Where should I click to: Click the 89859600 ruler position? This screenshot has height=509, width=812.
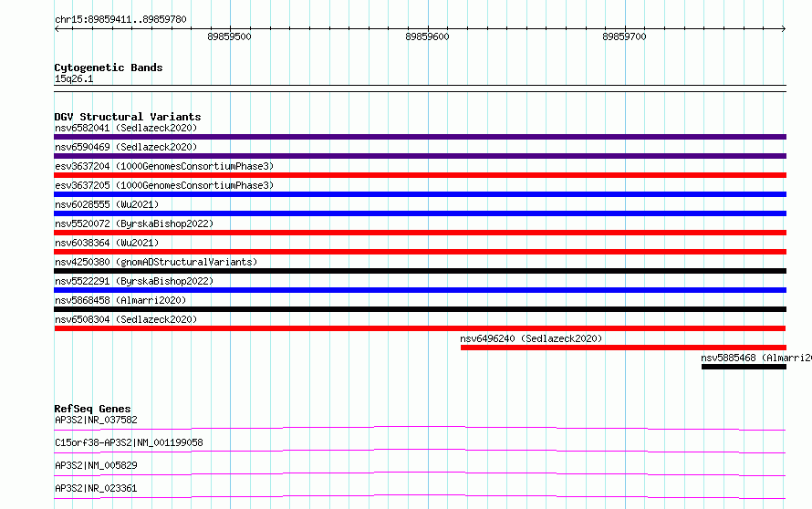(427, 36)
